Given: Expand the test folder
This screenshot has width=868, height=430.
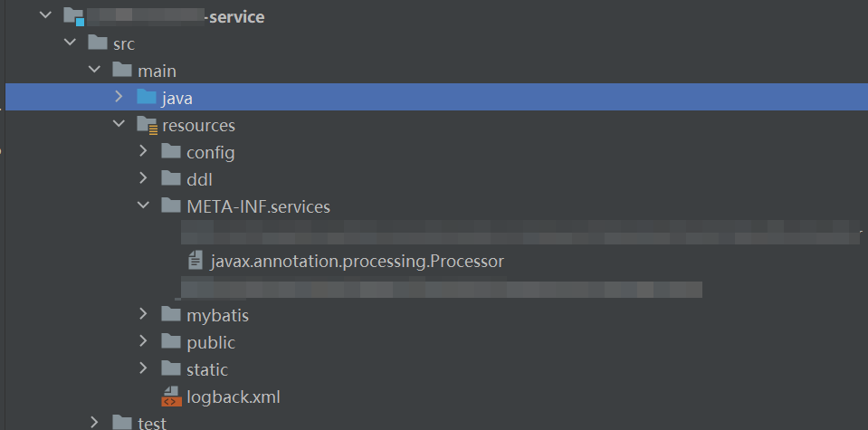Looking at the screenshot, I should (94, 422).
